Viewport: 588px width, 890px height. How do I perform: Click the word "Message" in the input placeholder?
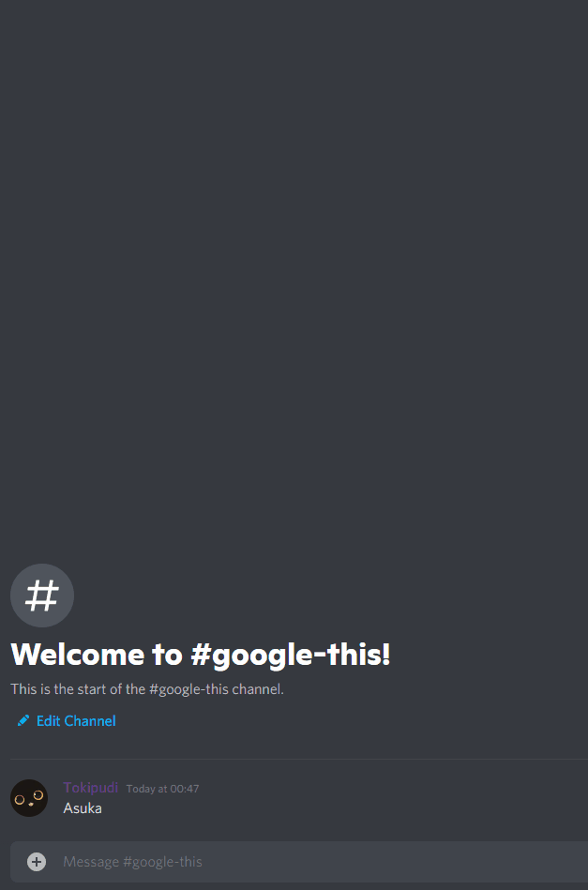coord(91,862)
